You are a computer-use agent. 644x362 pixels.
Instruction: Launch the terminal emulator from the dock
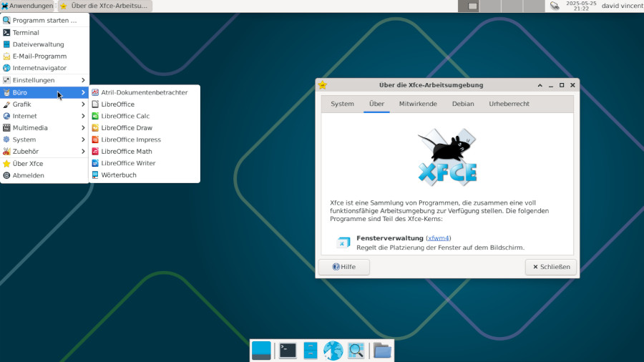coord(288,351)
